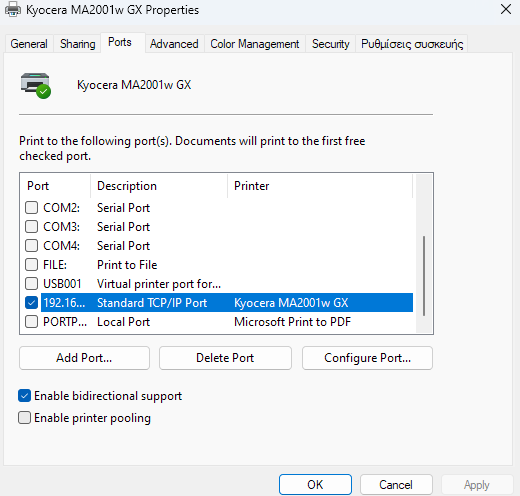
Task: Select the COM4: port name
Action: tap(61, 246)
